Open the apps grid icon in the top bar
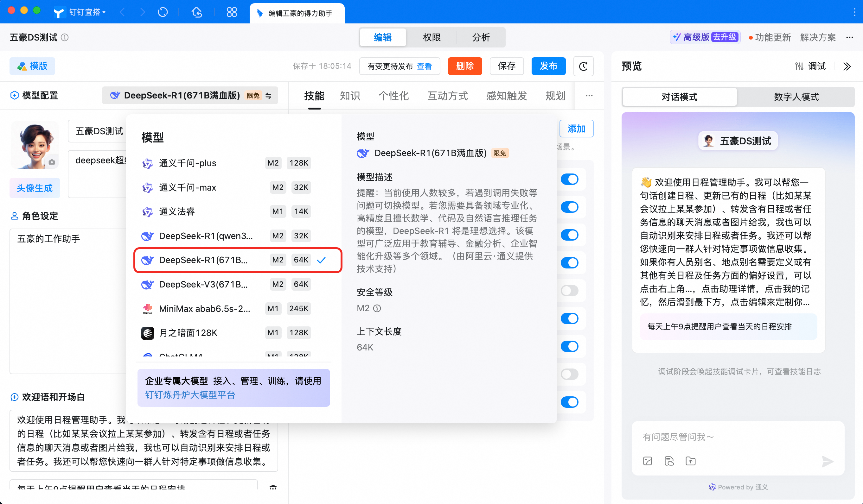 click(x=232, y=13)
